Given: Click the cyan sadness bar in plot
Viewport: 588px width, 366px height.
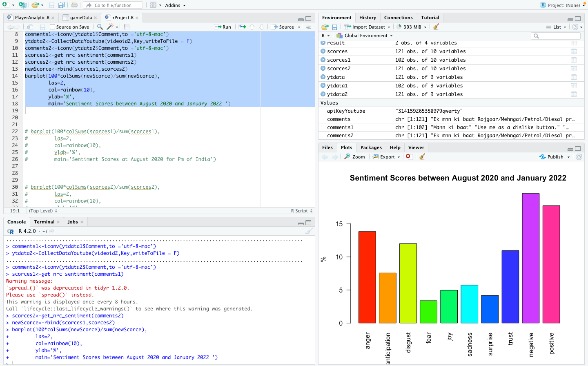Looking at the screenshot, I should click(469, 304).
